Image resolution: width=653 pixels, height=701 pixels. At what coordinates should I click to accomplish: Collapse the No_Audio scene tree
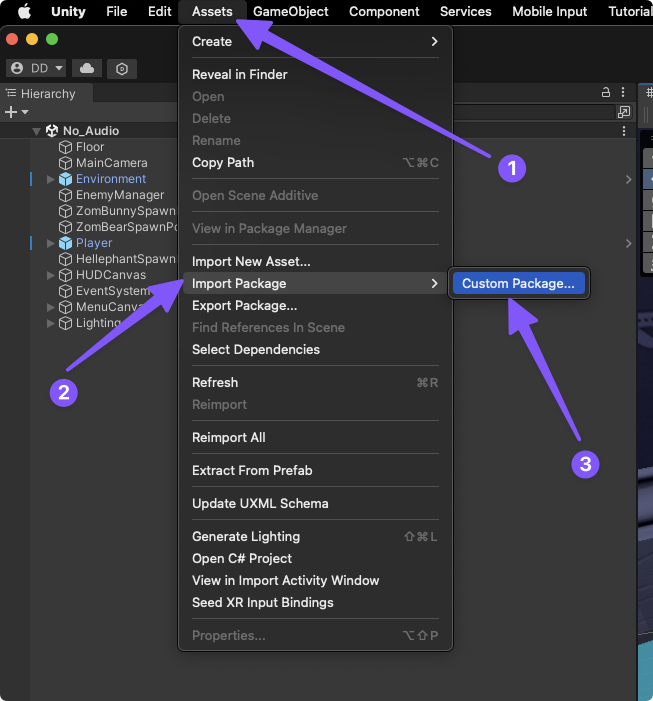(x=37, y=131)
